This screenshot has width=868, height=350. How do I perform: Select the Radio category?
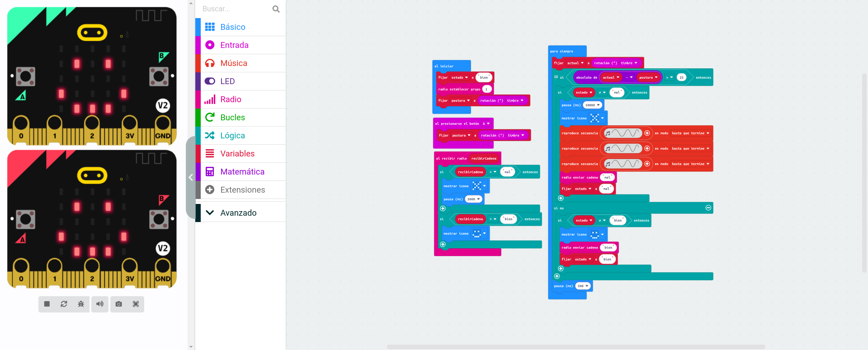coord(241,99)
